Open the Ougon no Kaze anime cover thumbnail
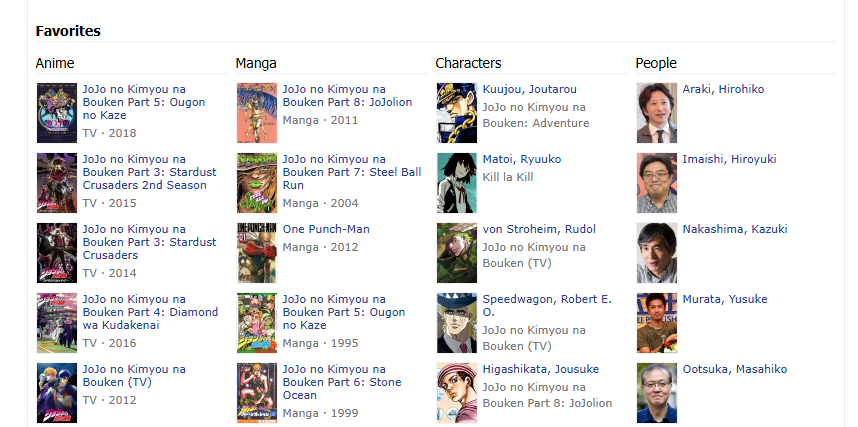Viewport: 858px width, 427px height. click(57, 113)
